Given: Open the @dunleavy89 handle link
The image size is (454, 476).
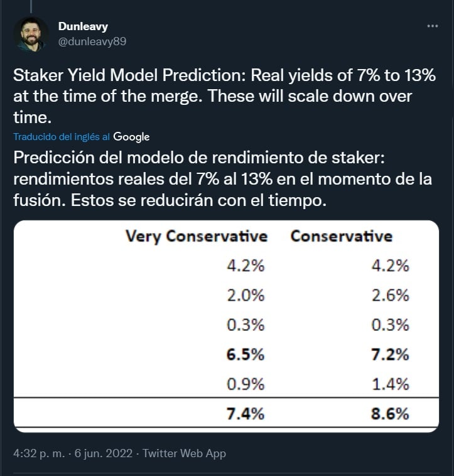Looking at the screenshot, I should click(x=92, y=41).
